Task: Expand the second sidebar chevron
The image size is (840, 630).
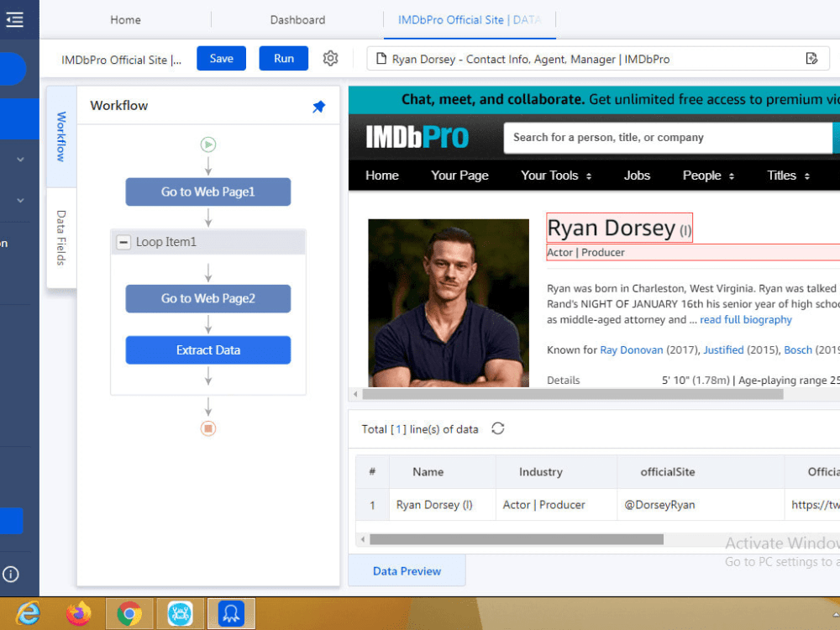Action: (20, 201)
